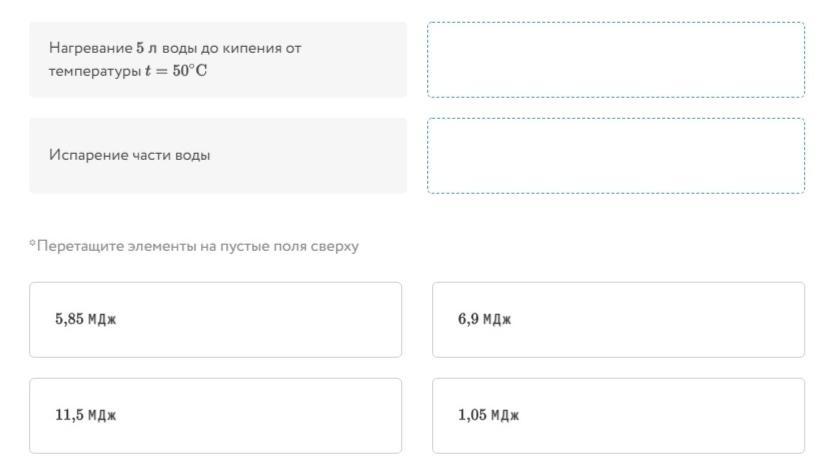
Task: Select the 5,85 МДж answer card
Action: pos(215,320)
